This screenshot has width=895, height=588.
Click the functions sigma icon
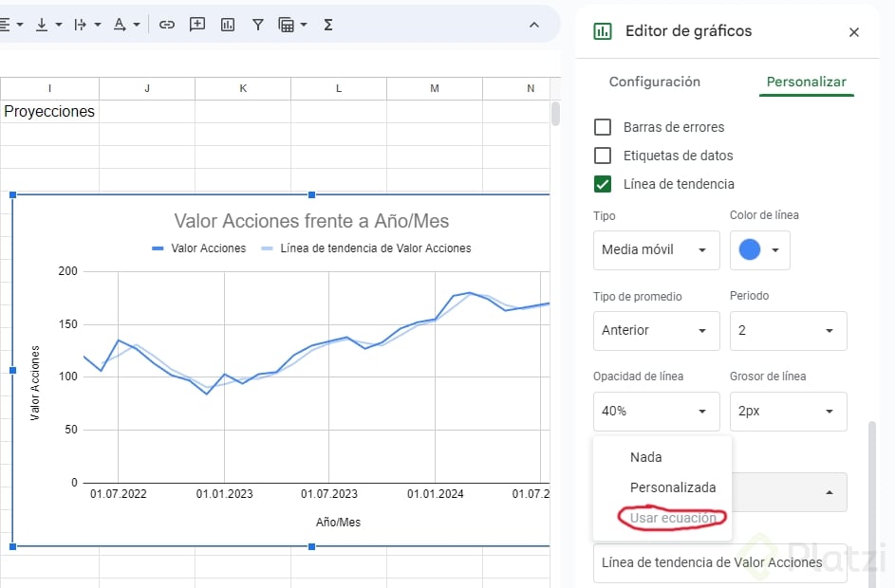[328, 25]
